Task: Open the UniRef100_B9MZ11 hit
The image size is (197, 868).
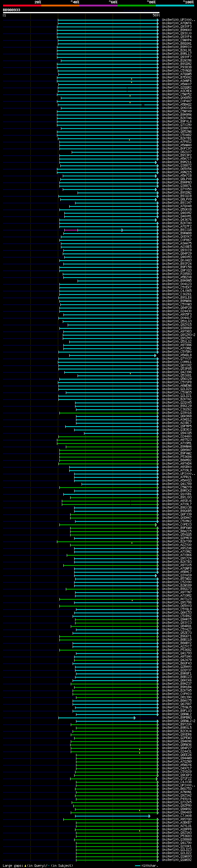Action: (177, 162)
